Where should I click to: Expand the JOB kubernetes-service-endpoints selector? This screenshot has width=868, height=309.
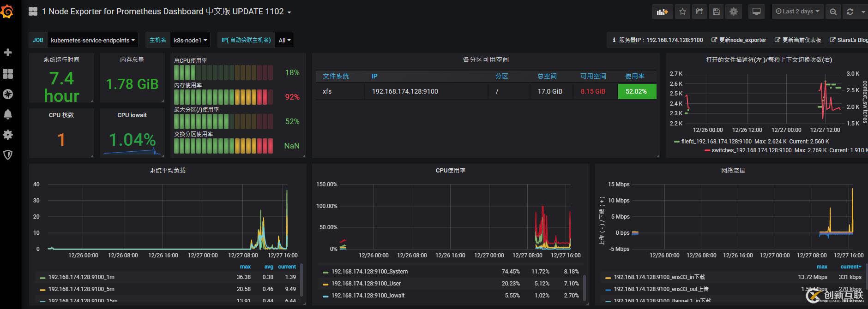tap(93, 40)
